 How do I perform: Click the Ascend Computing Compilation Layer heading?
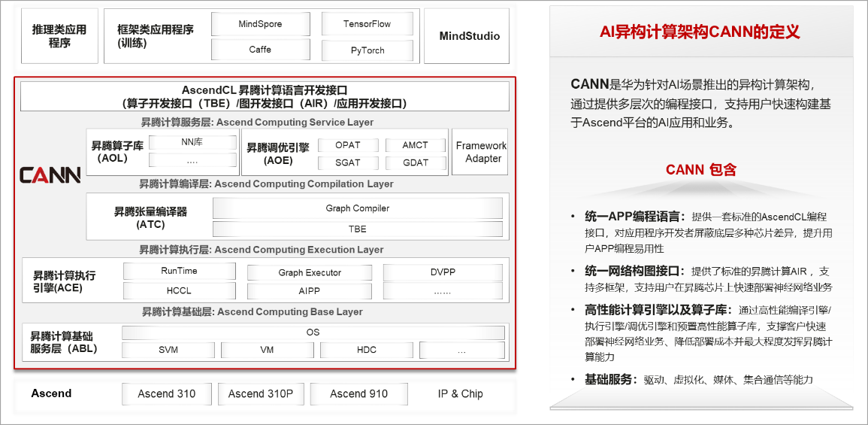pos(266,184)
